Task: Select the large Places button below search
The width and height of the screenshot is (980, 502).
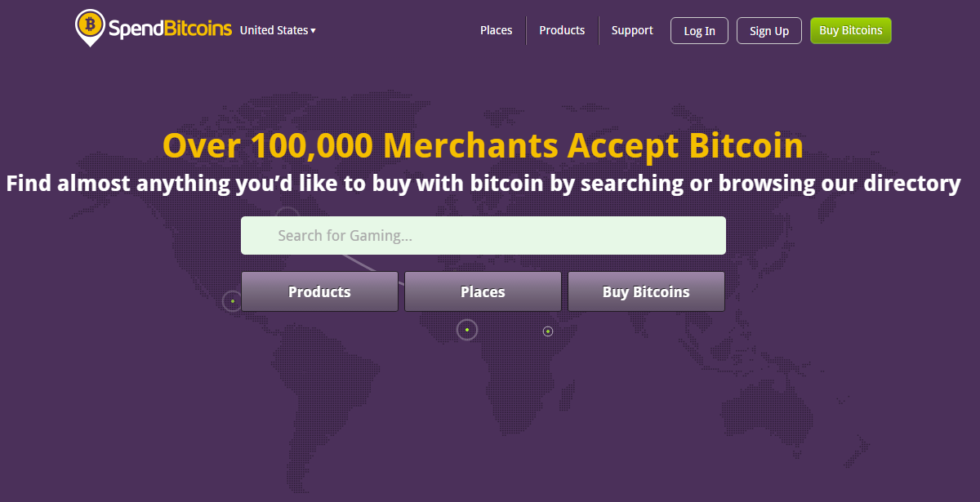Action: tap(483, 291)
